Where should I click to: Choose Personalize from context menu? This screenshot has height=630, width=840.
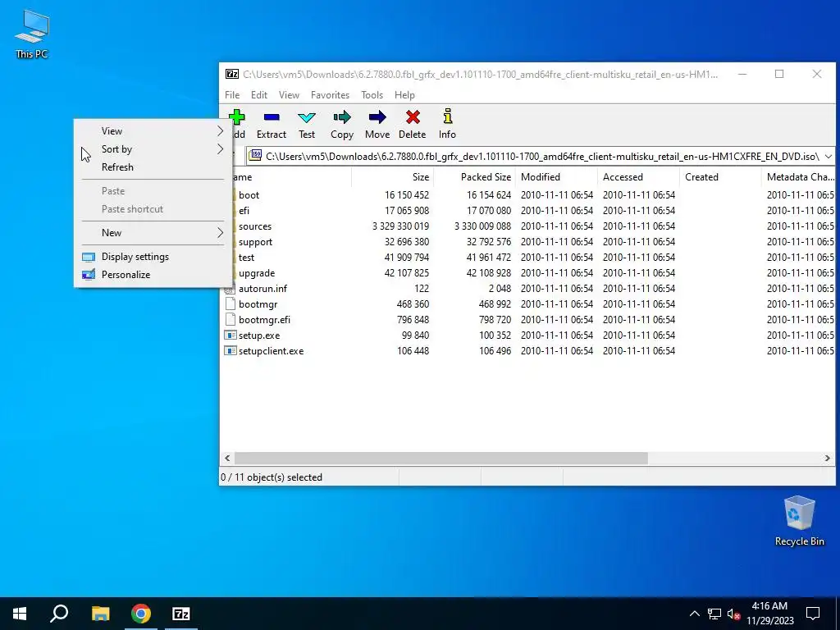[153, 275]
